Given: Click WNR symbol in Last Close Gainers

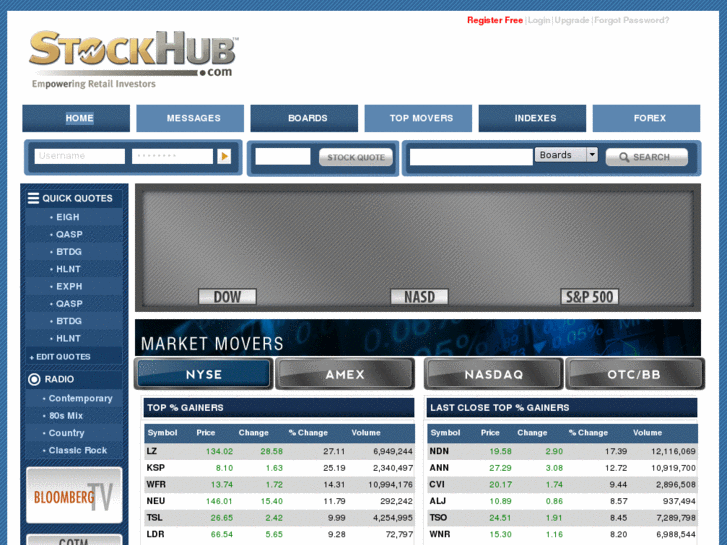Looking at the screenshot, I should tap(440, 534).
